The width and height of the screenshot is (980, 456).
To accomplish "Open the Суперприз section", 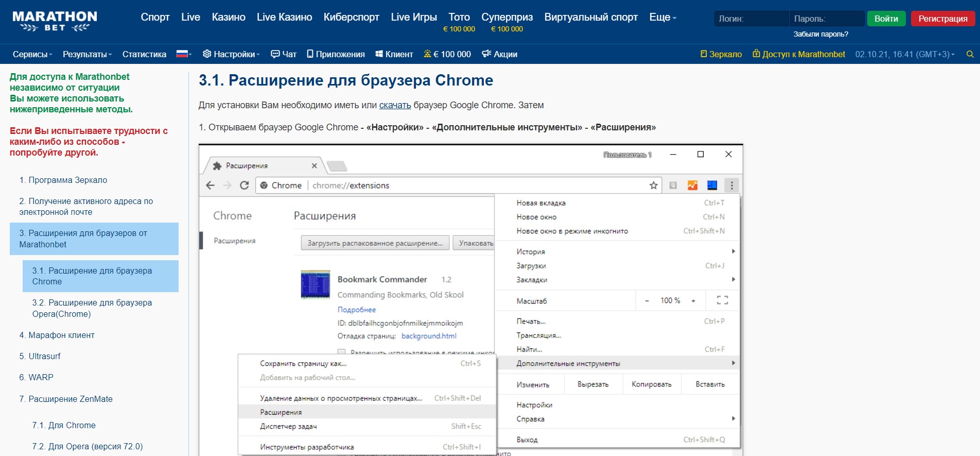I will click(x=507, y=22).
